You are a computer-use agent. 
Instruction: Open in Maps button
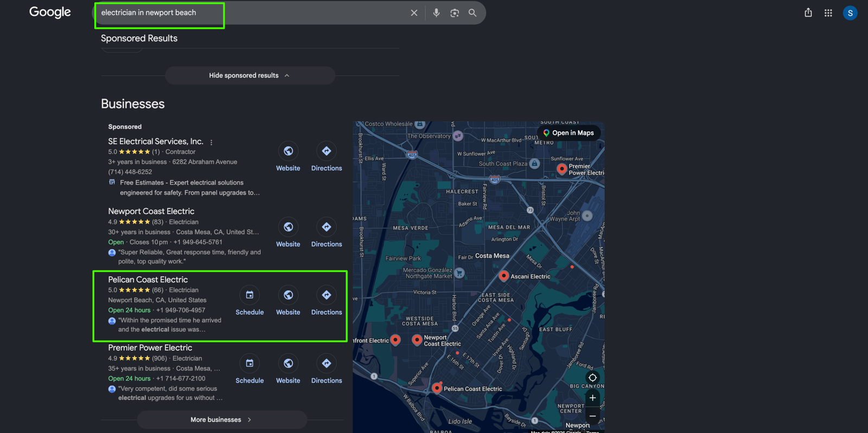(569, 133)
